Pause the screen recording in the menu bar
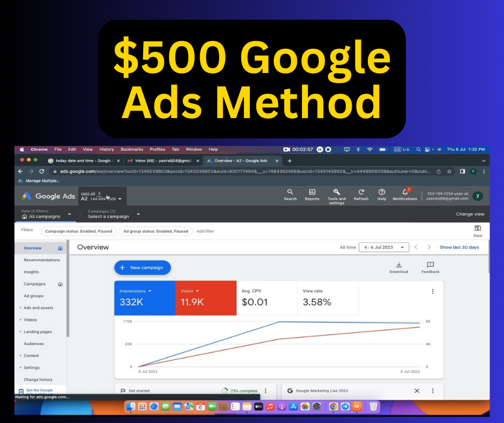This screenshot has width=504, height=423. click(x=320, y=149)
